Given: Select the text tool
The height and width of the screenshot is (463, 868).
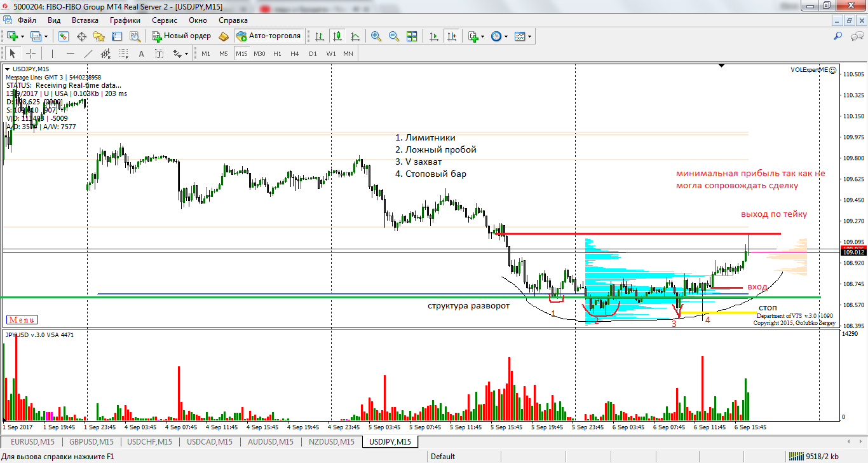Looking at the screenshot, I should coord(142,53).
